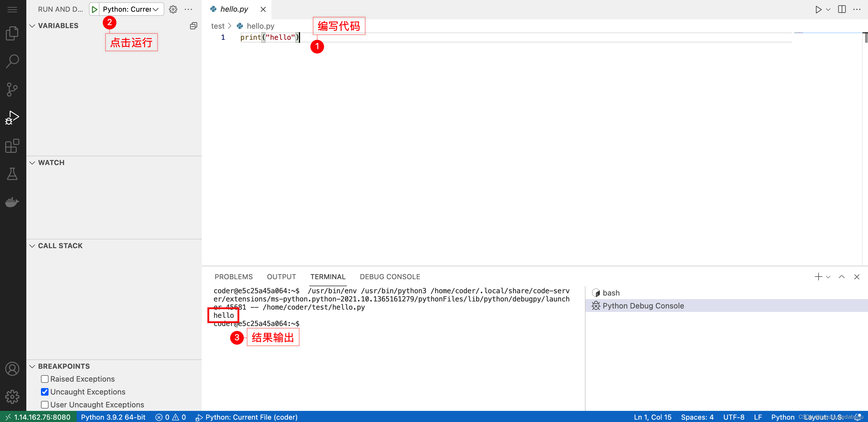
Task: Start debugging with the green play button
Action: point(95,9)
